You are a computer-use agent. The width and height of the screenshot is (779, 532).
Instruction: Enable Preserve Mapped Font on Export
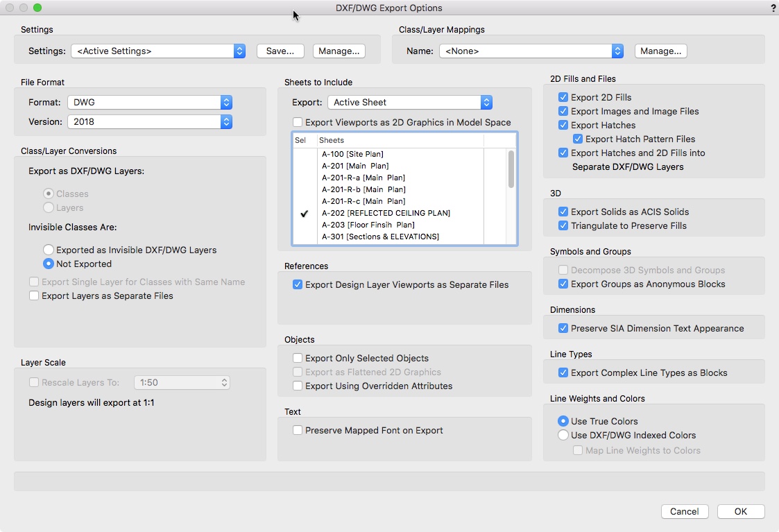tap(298, 431)
